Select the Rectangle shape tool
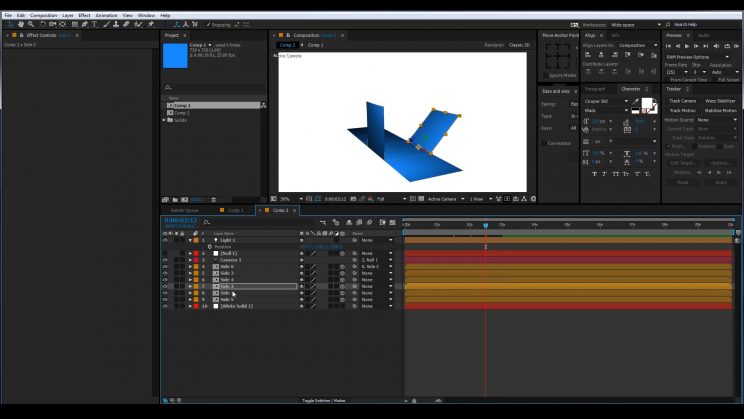 [x=74, y=24]
